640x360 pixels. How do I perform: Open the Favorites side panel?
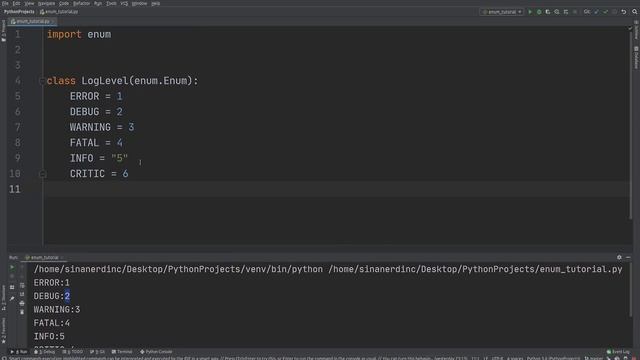click(x=4, y=331)
